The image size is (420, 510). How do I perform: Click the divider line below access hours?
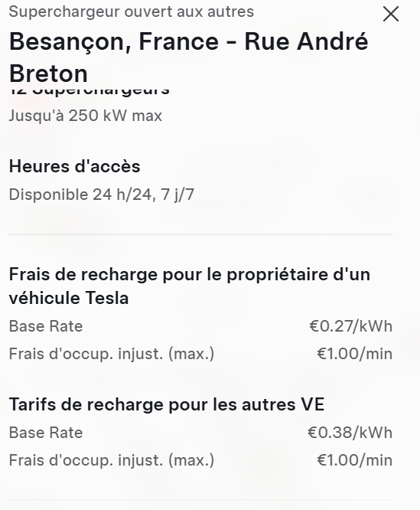[x=200, y=234]
